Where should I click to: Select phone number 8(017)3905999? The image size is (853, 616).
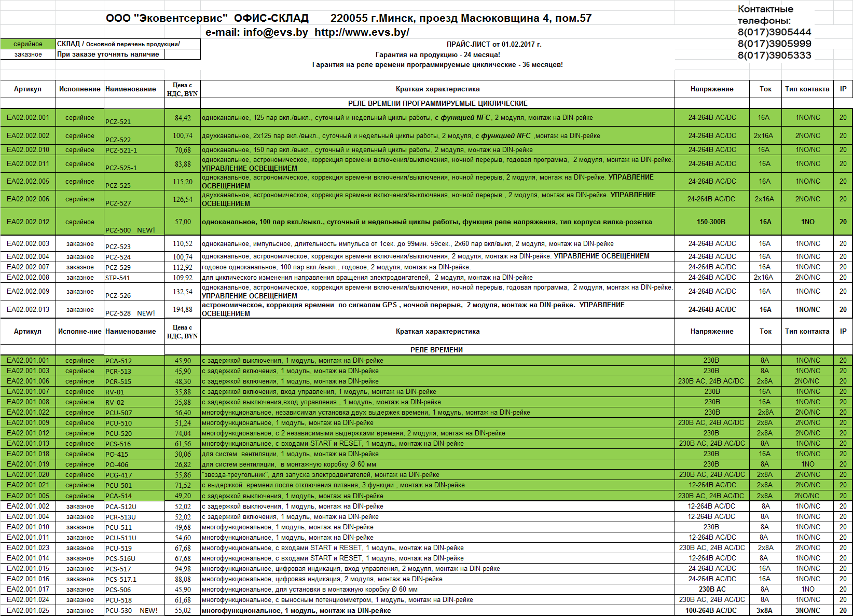[x=774, y=44]
